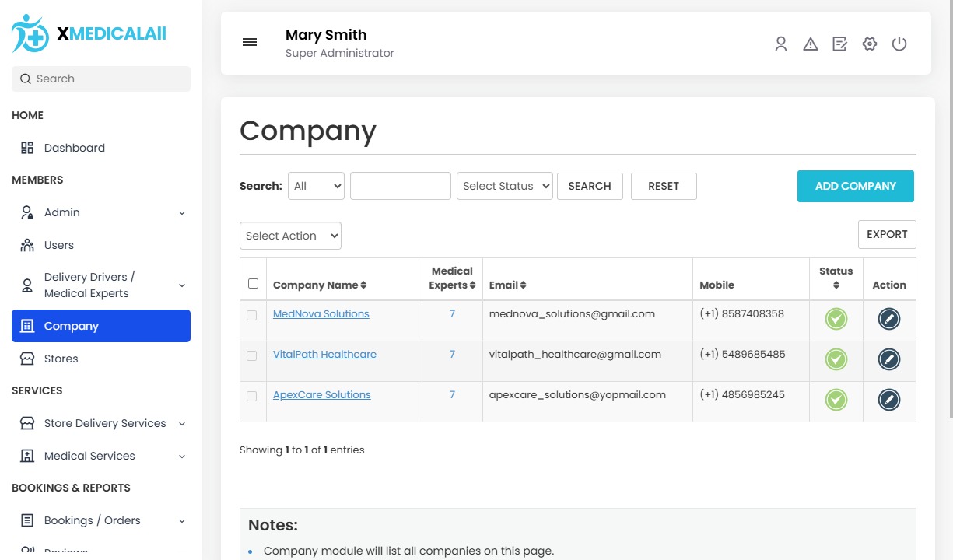Viewport: 953px width, 560px height.
Task: Click the ADD COMPANY button
Action: 855,187
